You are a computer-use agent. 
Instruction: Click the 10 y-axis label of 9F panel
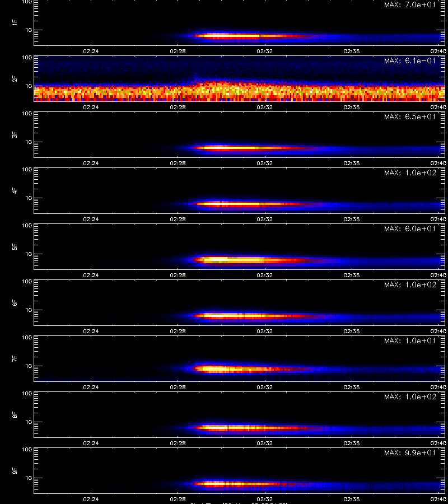pos(29,478)
